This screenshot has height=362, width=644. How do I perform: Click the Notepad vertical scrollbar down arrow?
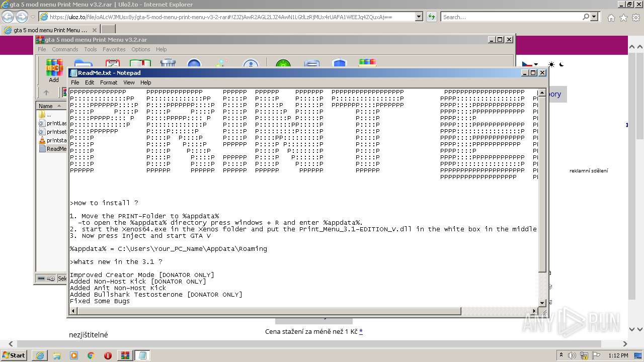[x=542, y=303]
